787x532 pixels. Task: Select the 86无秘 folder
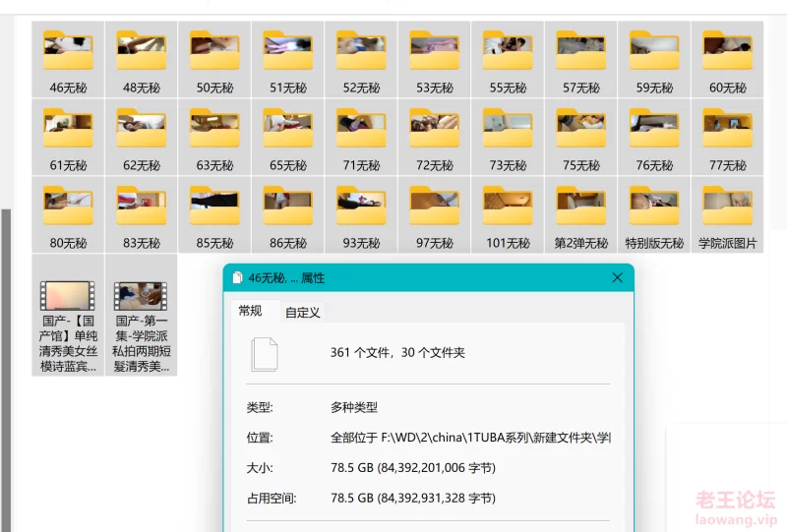[x=288, y=214]
